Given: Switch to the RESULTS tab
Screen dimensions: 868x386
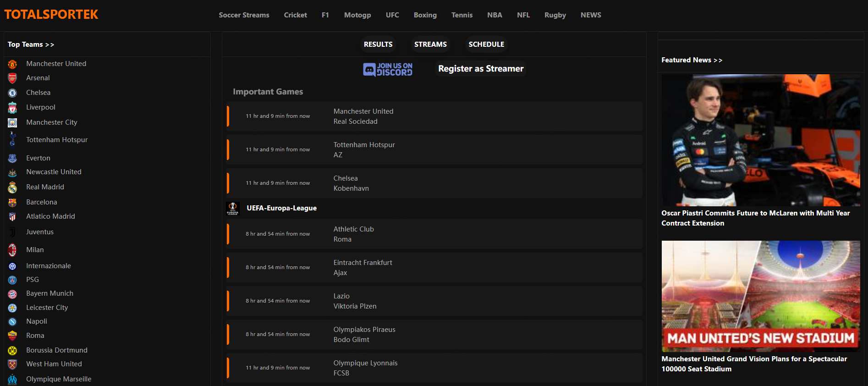Looking at the screenshot, I should (378, 44).
